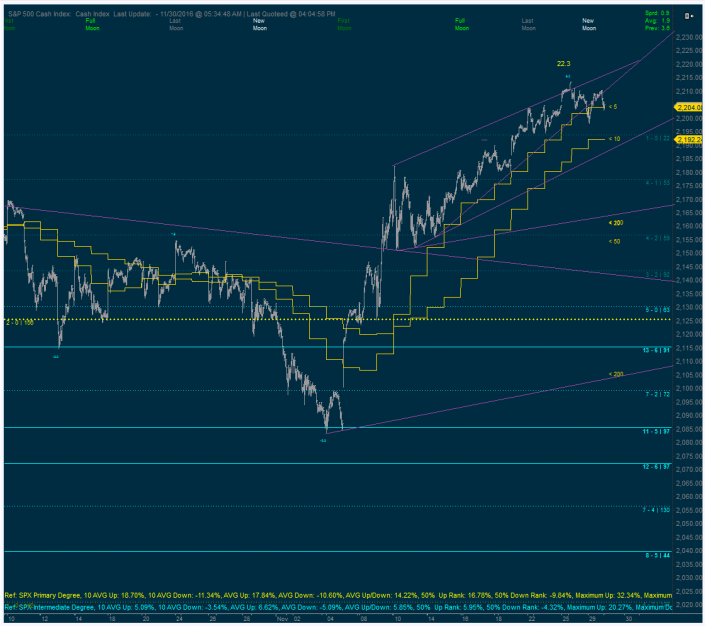Click the '8 - 5 | 44' level label
This screenshot has width=705, height=626.
tap(658, 555)
